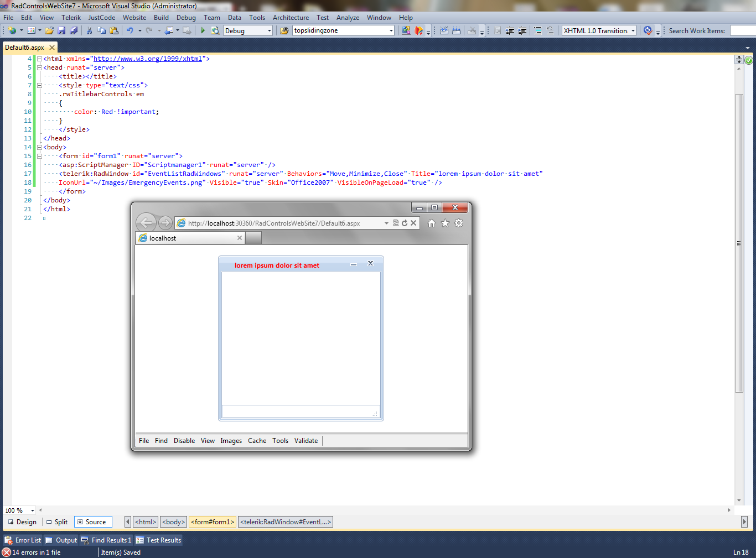This screenshot has width=756, height=558.
Task: Select the <html> tag navigator breadcrumb
Action: point(146,522)
